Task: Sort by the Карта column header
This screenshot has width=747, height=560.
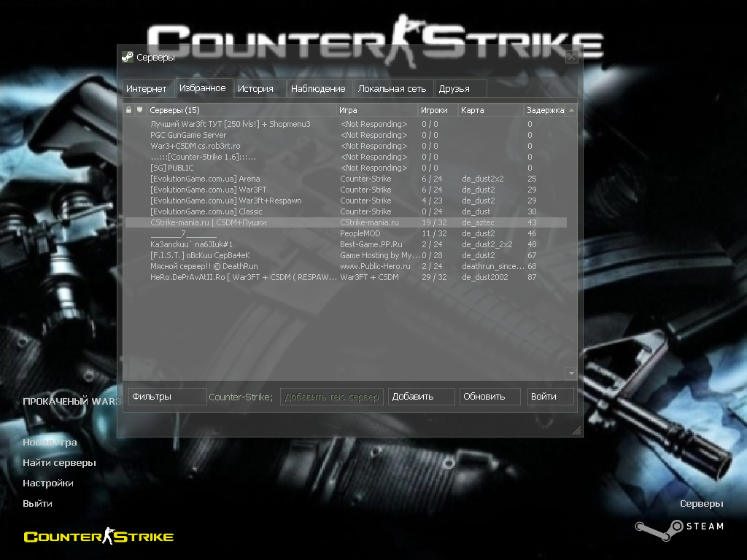Action: click(x=491, y=110)
